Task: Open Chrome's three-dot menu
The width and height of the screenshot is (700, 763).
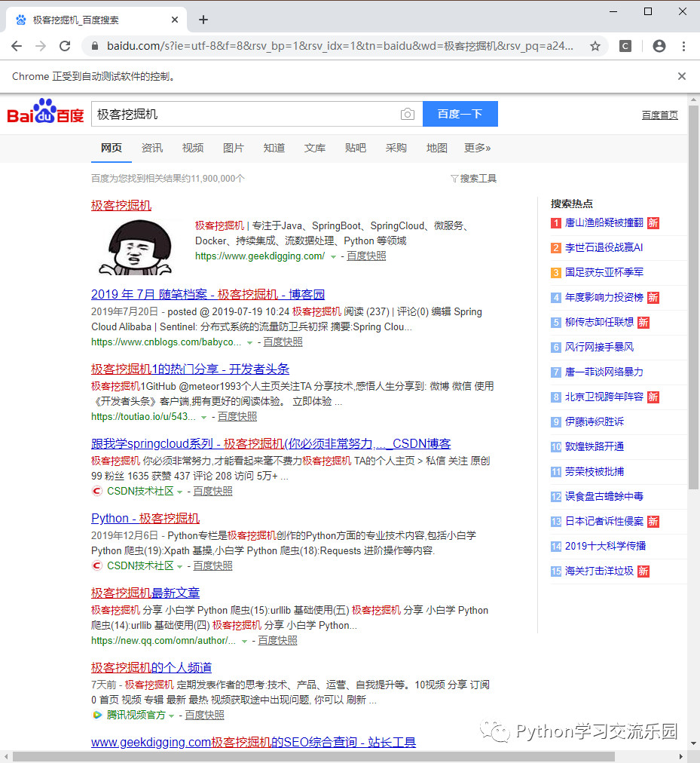Action: (x=683, y=46)
